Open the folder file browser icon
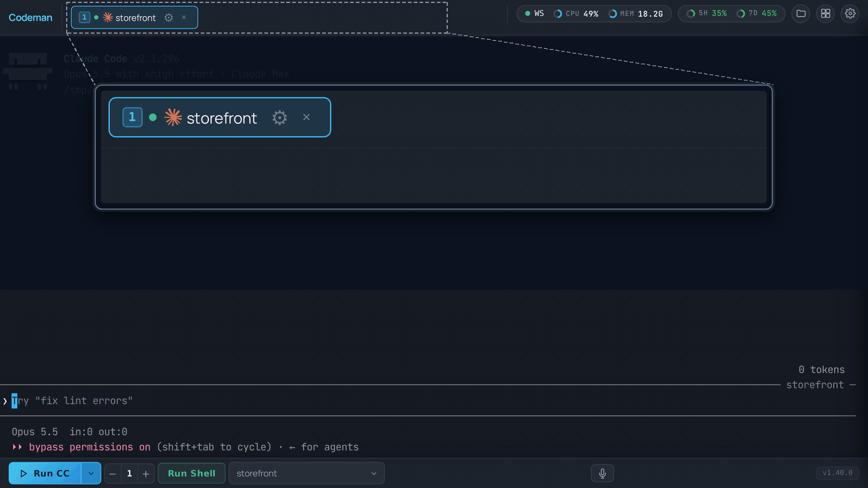868x488 pixels. point(801,14)
